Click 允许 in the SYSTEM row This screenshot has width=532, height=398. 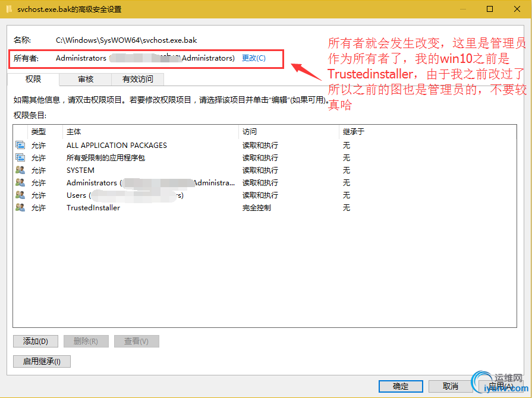[x=38, y=170]
